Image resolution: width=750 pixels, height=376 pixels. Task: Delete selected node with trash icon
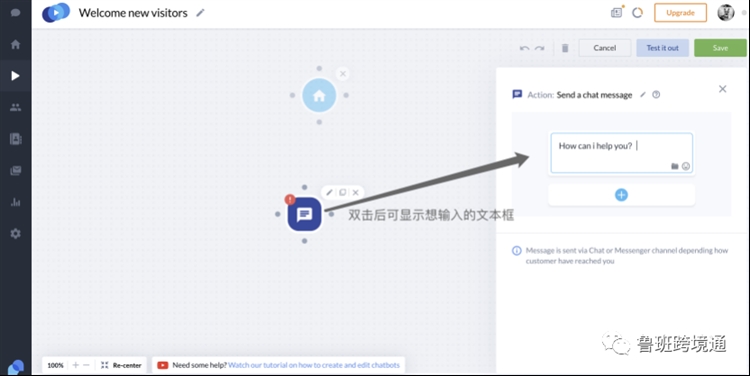[565, 48]
